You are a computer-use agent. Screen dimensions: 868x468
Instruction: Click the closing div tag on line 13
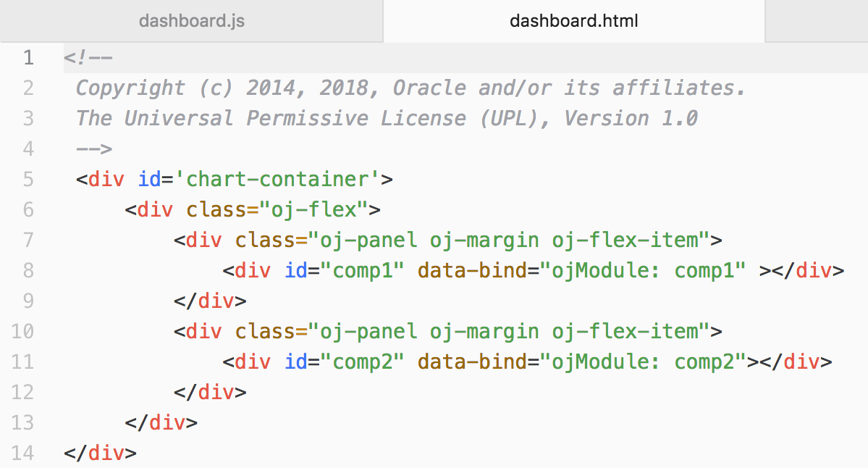[x=161, y=423]
